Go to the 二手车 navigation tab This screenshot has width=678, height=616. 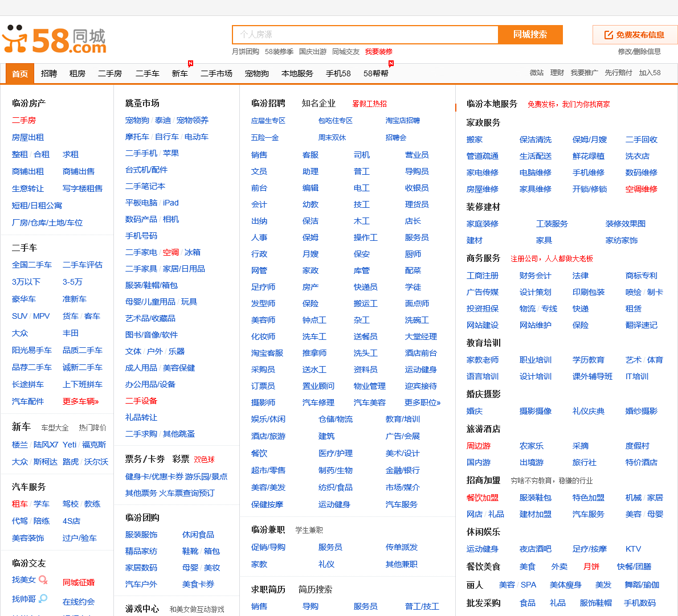click(x=148, y=73)
